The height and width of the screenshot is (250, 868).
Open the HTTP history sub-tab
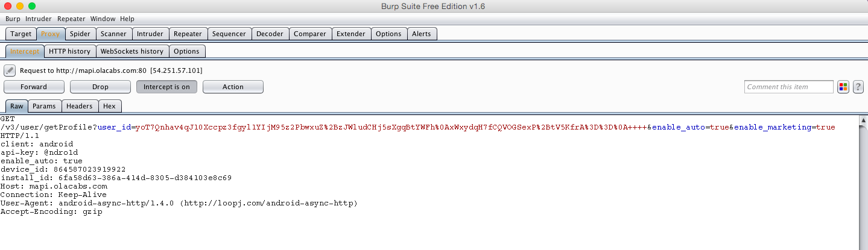(70, 51)
